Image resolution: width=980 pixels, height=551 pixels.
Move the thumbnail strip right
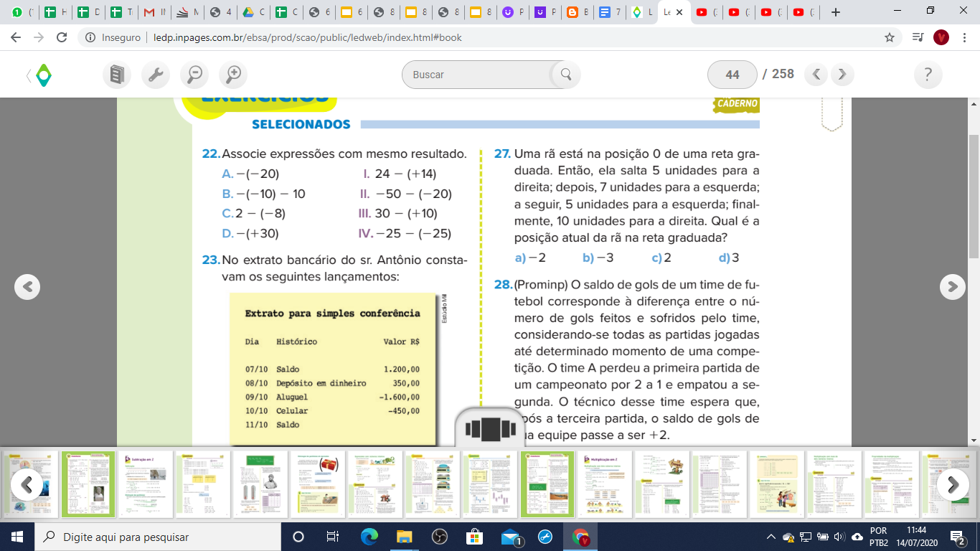coord(953,485)
